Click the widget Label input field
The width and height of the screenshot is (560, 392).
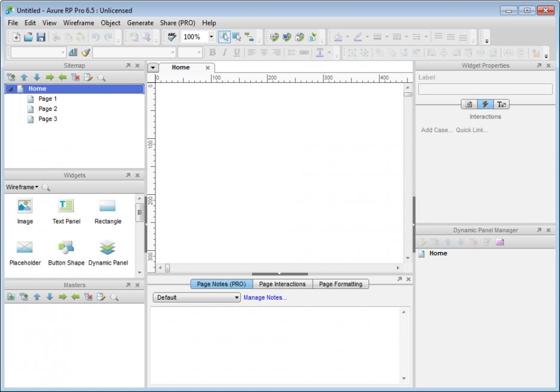pos(485,89)
